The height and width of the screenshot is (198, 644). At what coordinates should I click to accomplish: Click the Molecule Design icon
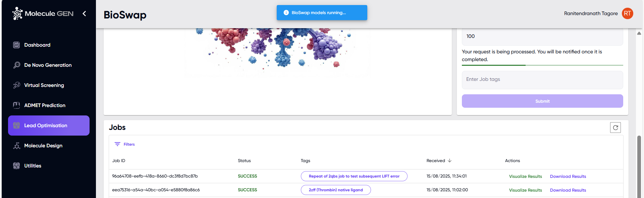click(16, 146)
